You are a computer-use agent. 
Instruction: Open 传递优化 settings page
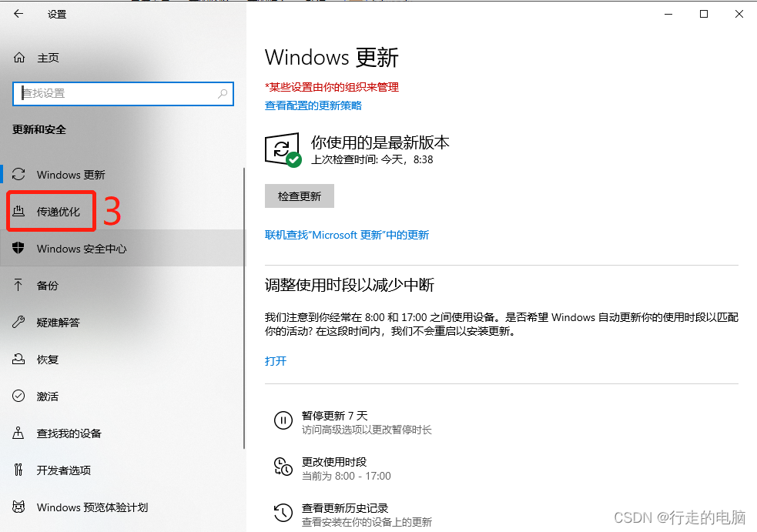[122, 211]
